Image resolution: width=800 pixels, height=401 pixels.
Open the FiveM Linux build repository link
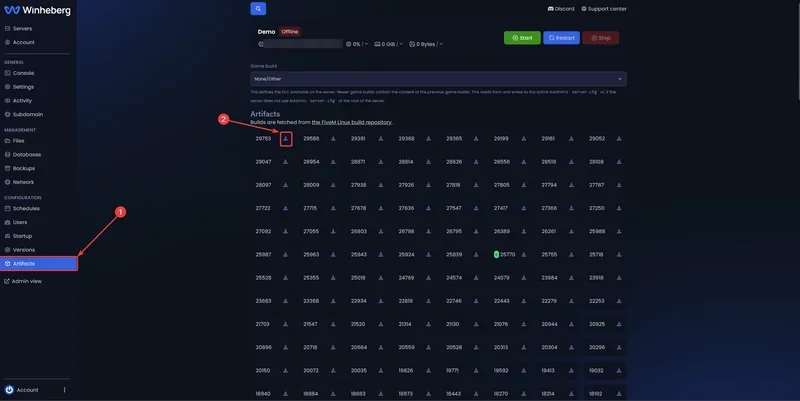click(352, 122)
